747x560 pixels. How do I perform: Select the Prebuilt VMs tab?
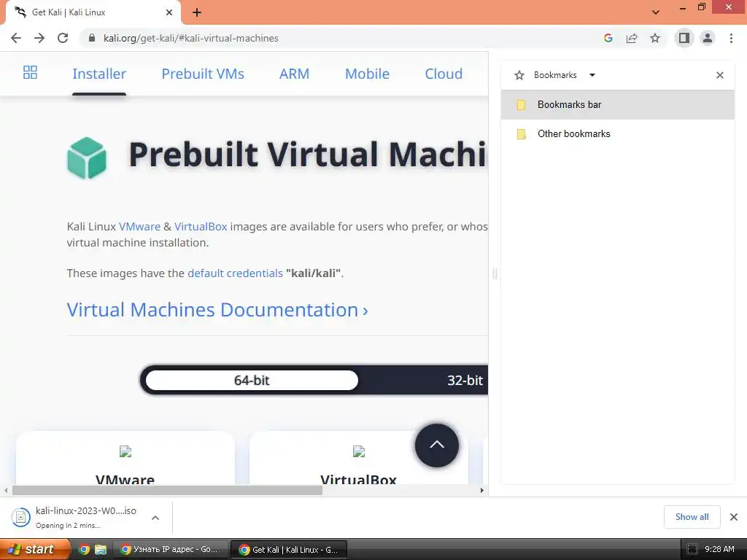203,74
